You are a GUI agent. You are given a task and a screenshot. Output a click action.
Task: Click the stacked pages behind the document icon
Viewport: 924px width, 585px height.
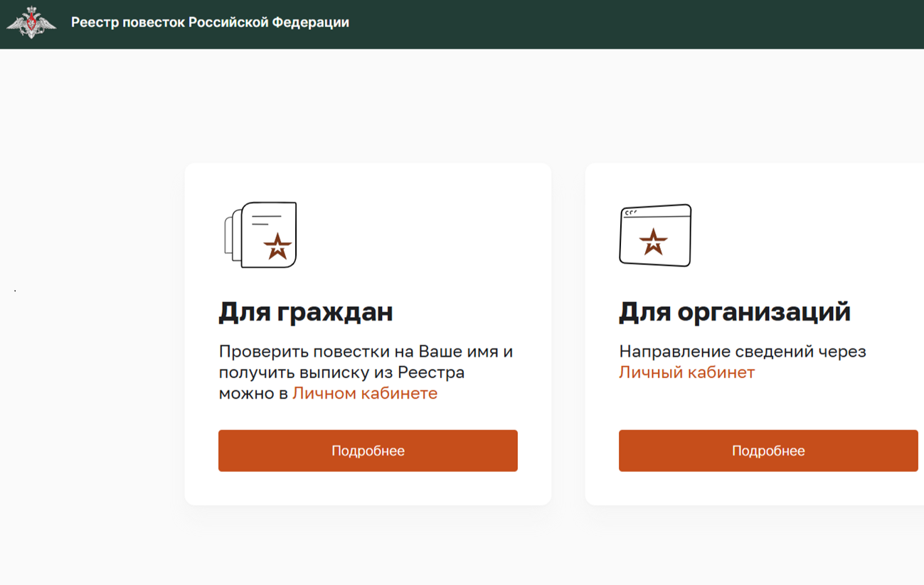[x=230, y=235]
